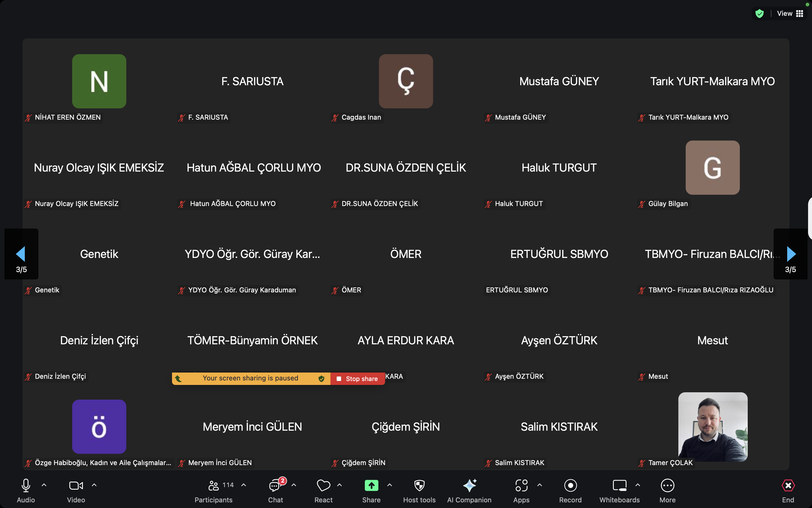Toggle the Video camera icon

pos(76,485)
